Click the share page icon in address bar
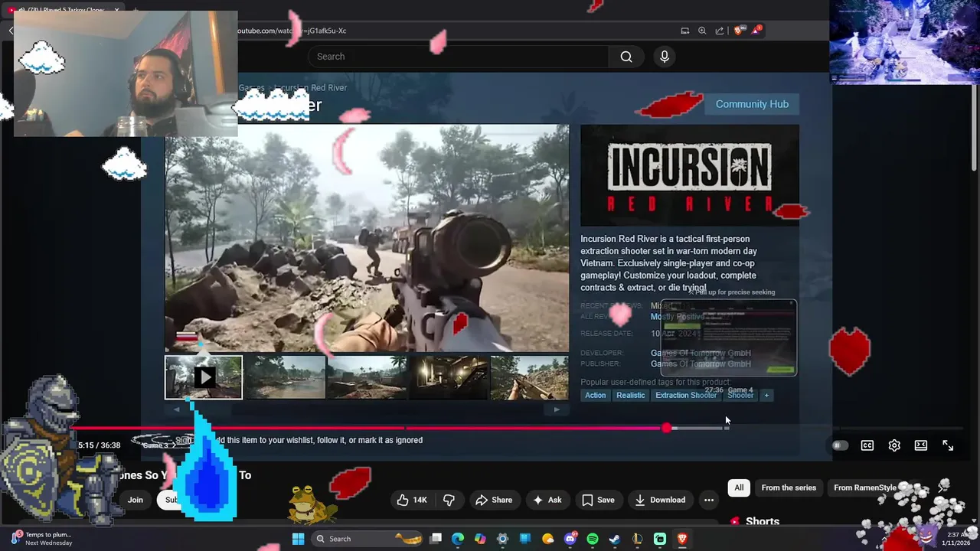 click(x=720, y=31)
